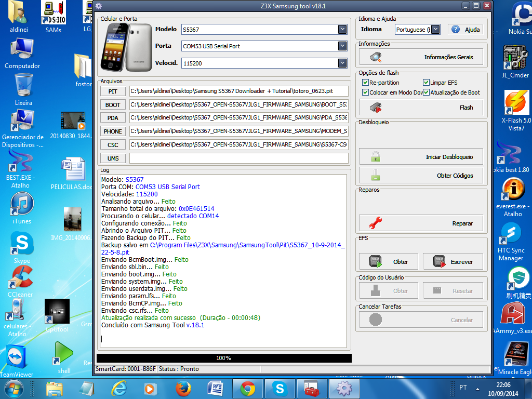Click the UMS file button
This screenshot has height=399, width=532.
pos(113,158)
